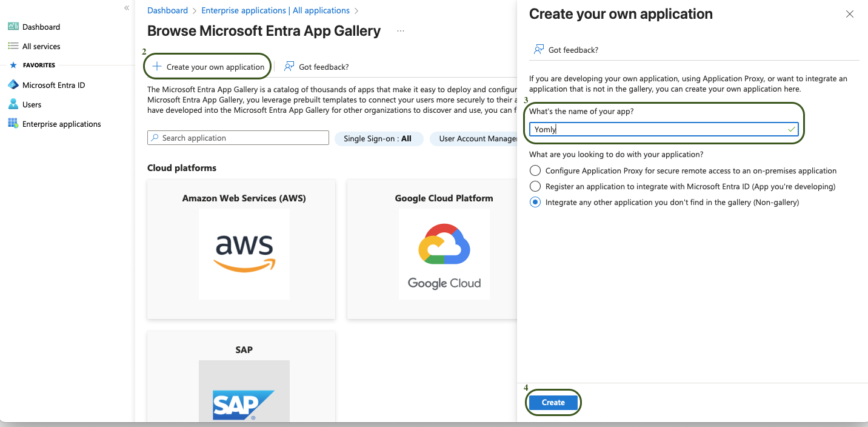Go to Dashboard breadcrumb link

coord(167,10)
